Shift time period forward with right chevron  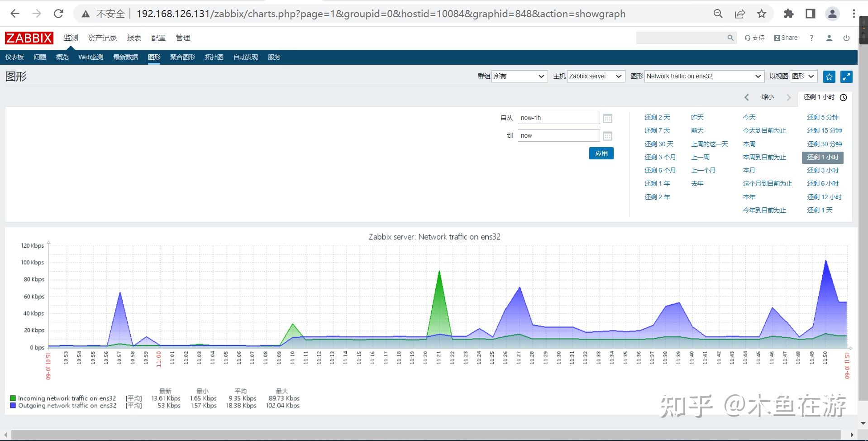click(789, 97)
